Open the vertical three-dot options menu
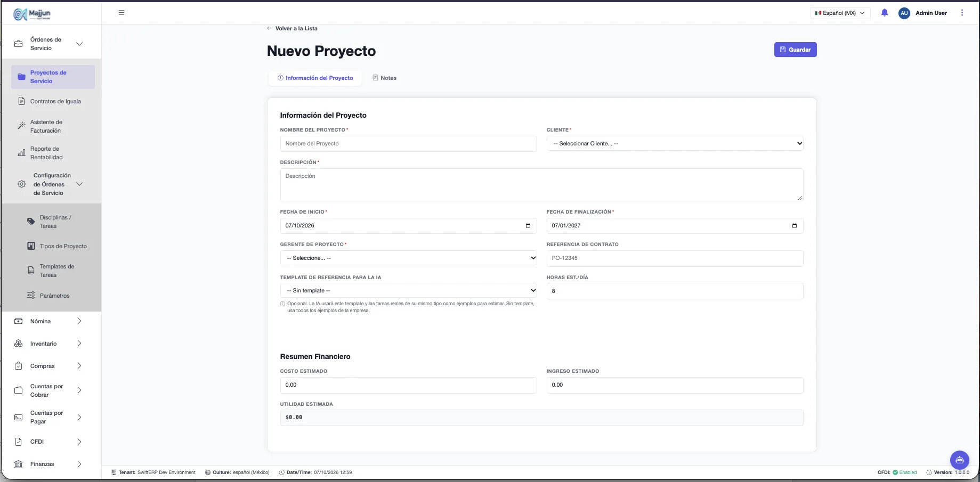This screenshot has height=482, width=980. (962, 13)
